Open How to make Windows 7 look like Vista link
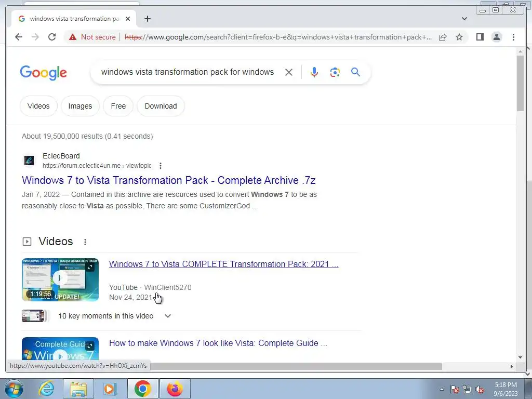The image size is (532, 399). (x=218, y=343)
